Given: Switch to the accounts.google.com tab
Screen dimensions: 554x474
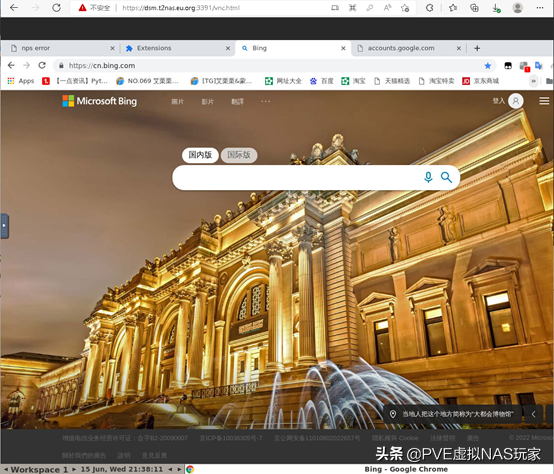Looking at the screenshot, I should pos(408,48).
